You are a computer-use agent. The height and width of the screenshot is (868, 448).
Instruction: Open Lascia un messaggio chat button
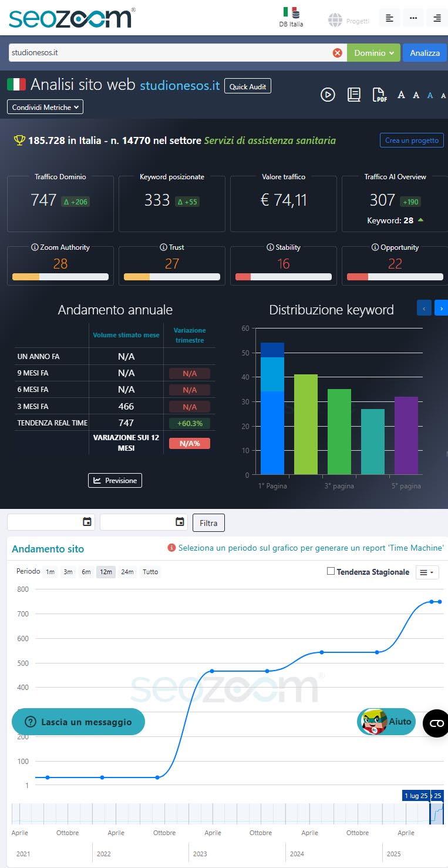(x=78, y=722)
